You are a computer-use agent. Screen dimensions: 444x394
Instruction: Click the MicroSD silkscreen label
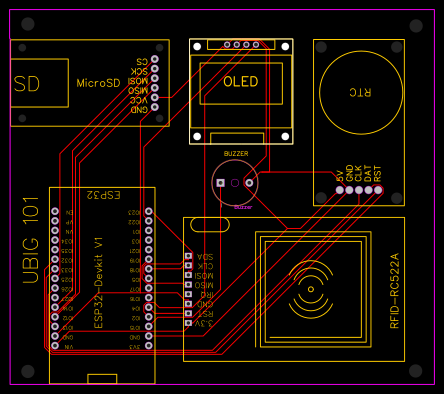pos(98,83)
